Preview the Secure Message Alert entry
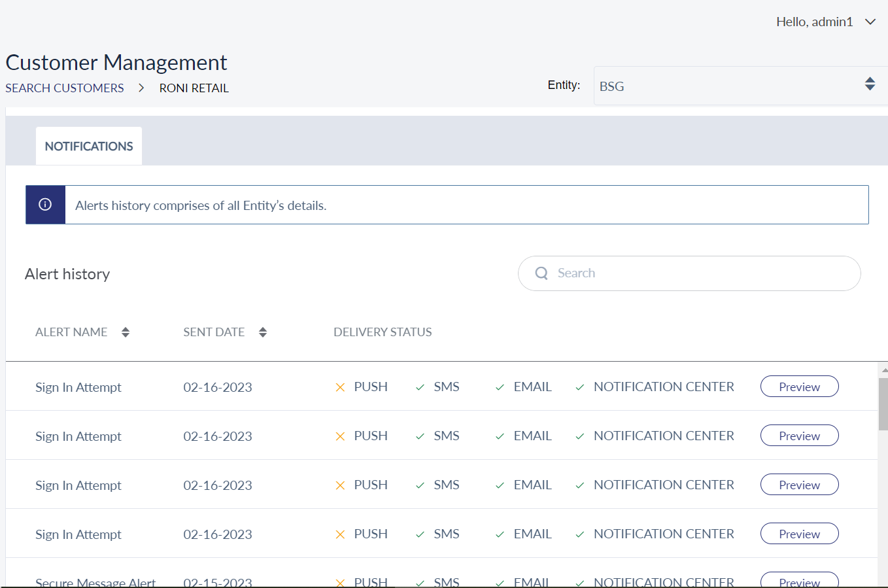This screenshot has width=888, height=588. pos(799,580)
